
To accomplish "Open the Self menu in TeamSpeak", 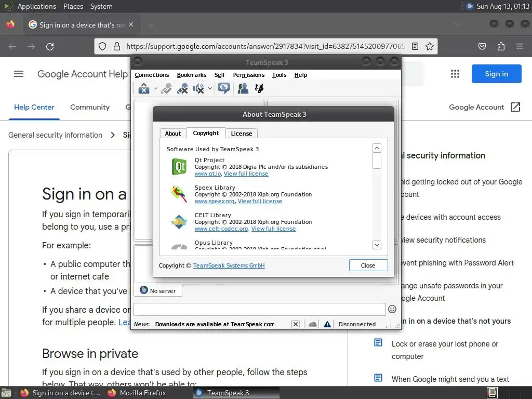I will [219, 75].
